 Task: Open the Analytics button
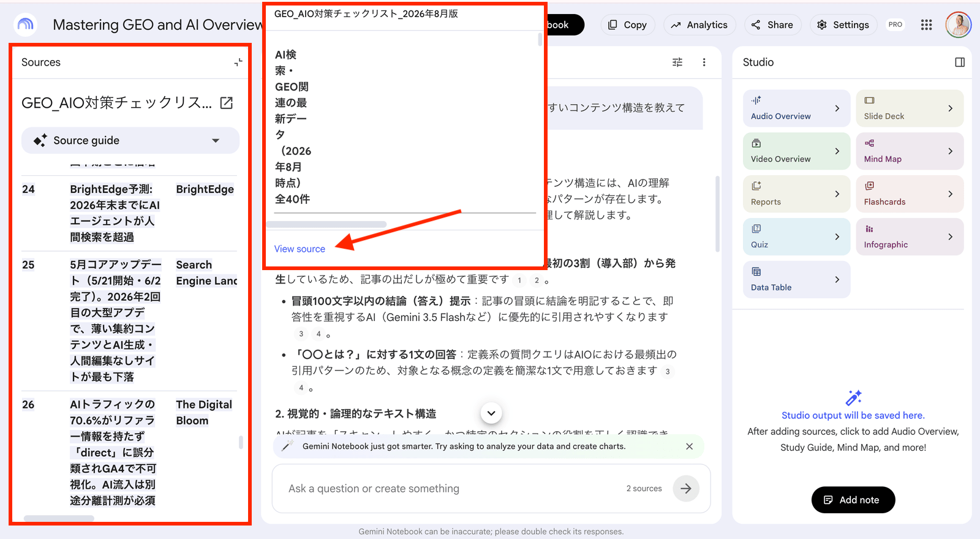(699, 24)
